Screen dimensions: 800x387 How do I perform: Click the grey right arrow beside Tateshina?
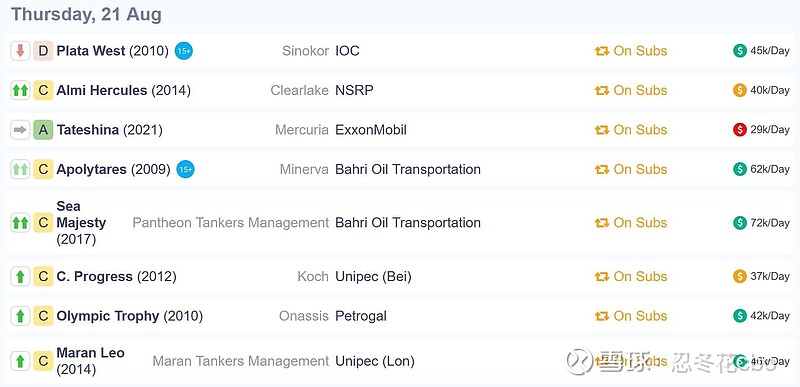tap(20, 130)
